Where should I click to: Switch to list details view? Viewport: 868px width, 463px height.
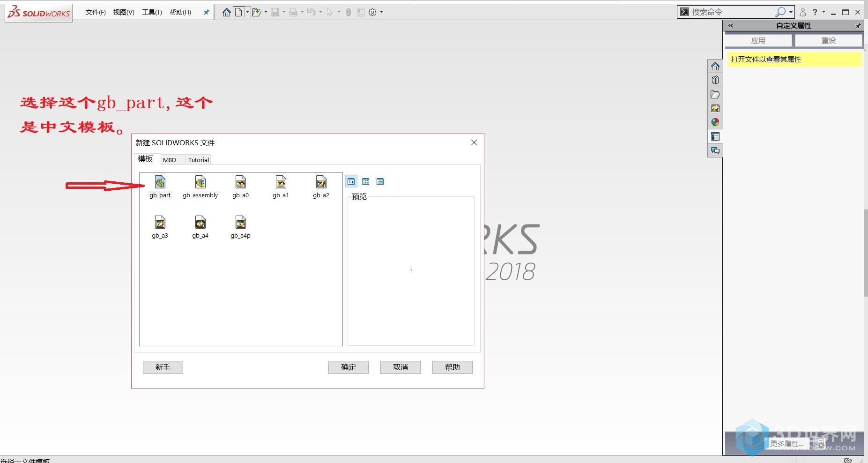pyautogui.click(x=380, y=181)
